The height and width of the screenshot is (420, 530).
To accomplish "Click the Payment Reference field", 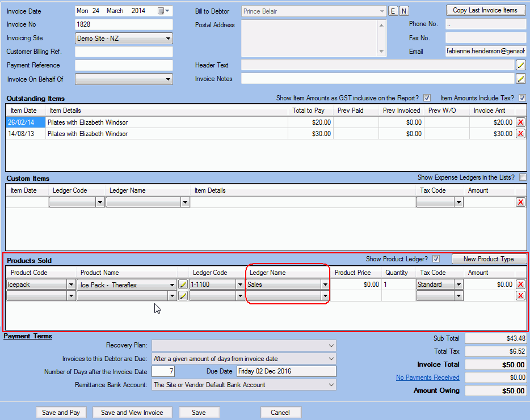I will (124, 65).
